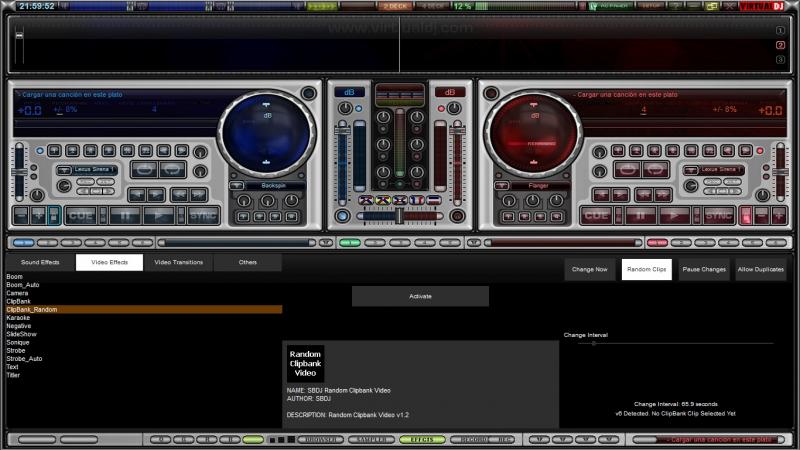The height and width of the screenshot is (450, 800).
Task: Toggle the right deck red LED indicator
Action: [x=760, y=151]
